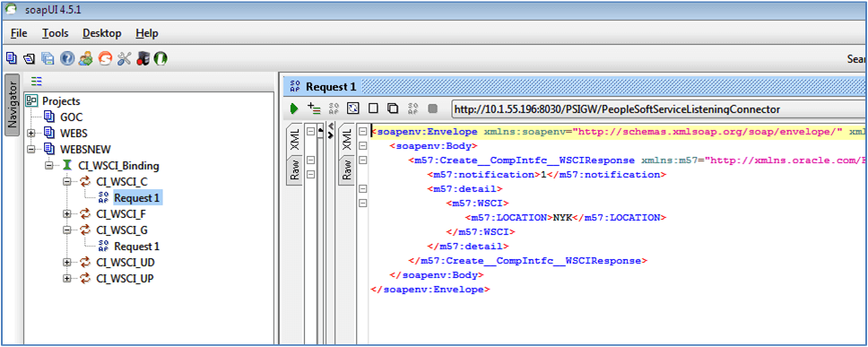Collapse the CI_WSCI_C node
This screenshot has width=868, height=347.
click(67, 181)
